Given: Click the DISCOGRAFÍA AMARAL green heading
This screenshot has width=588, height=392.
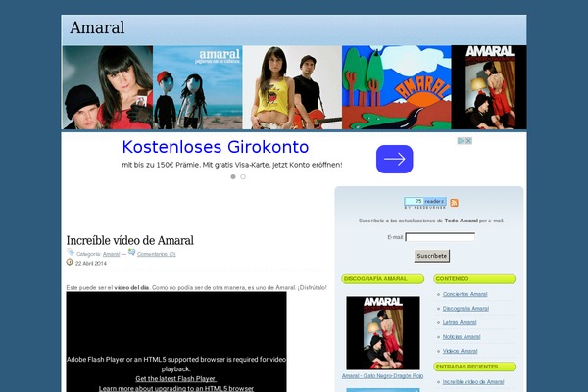Looking at the screenshot, I should pyautogui.click(x=382, y=279).
